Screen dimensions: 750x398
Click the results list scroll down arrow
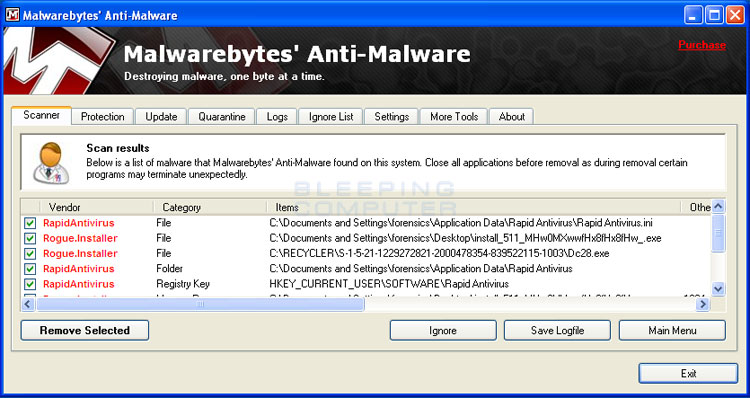[x=718, y=288]
